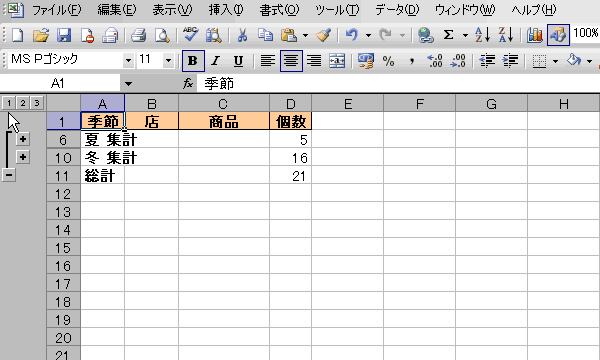Open the AutoSum functions dropdown arrow

point(465,36)
